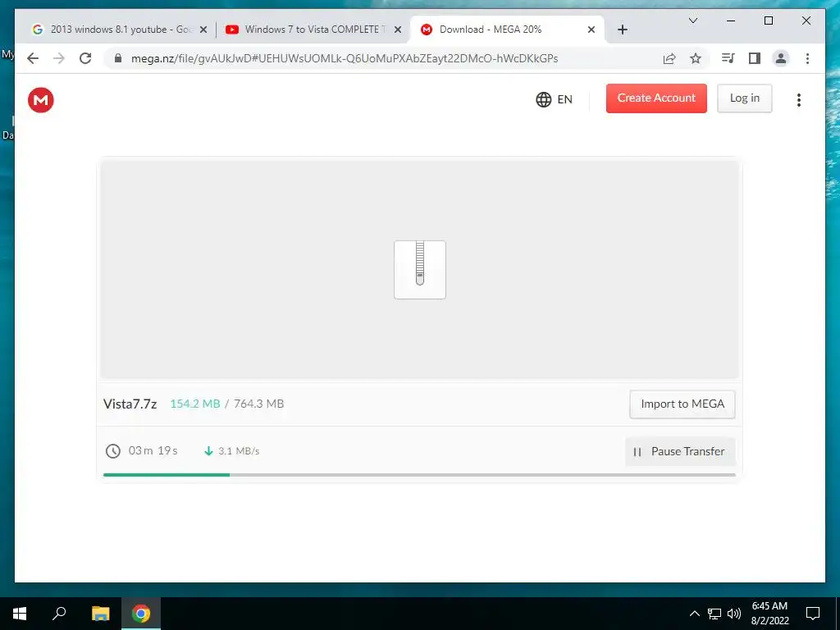
Task: Click the Vista7.7z file name
Action: click(130, 404)
